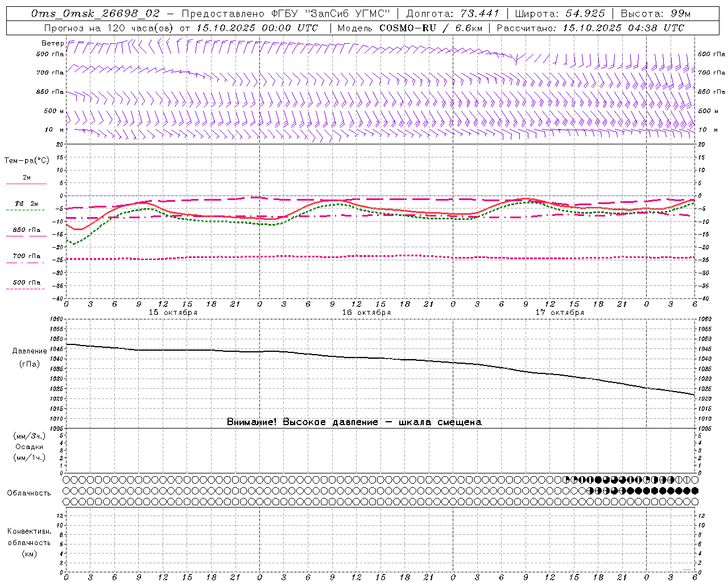Click the model name COSMO-RU / 6.6км
Screen dimensions: 728x582
coord(431,28)
